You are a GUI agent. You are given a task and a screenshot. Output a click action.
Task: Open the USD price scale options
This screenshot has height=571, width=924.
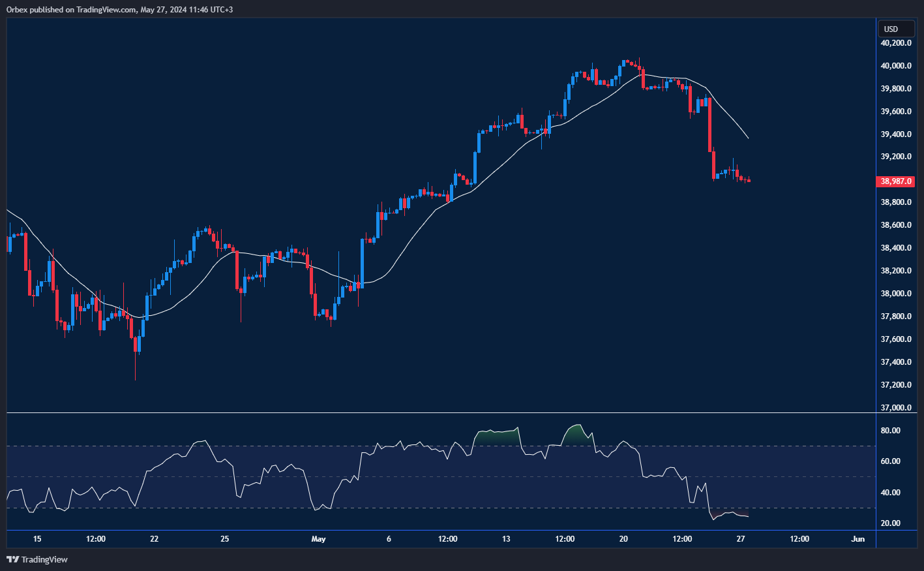coord(896,261)
